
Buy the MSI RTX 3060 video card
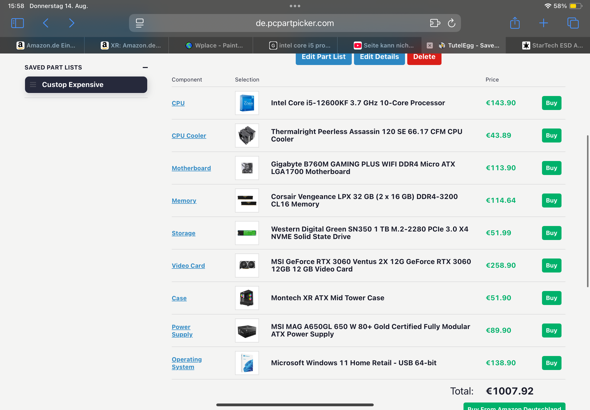tap(551, 266)
